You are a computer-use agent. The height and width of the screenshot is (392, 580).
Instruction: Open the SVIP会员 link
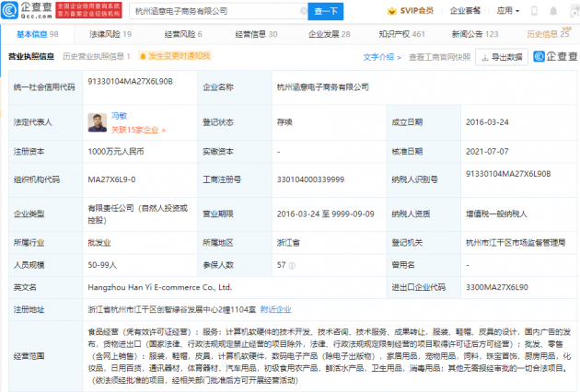411,11
